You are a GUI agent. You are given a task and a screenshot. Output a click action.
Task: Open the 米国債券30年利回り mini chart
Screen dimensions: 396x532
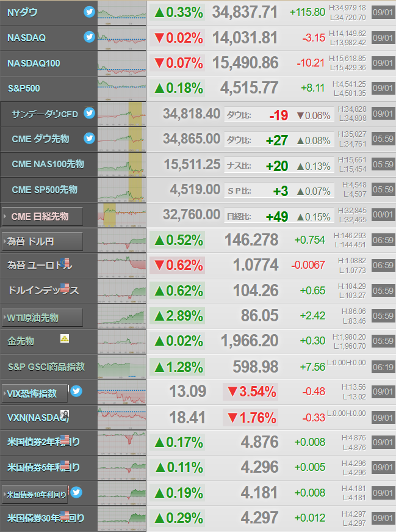121,519
